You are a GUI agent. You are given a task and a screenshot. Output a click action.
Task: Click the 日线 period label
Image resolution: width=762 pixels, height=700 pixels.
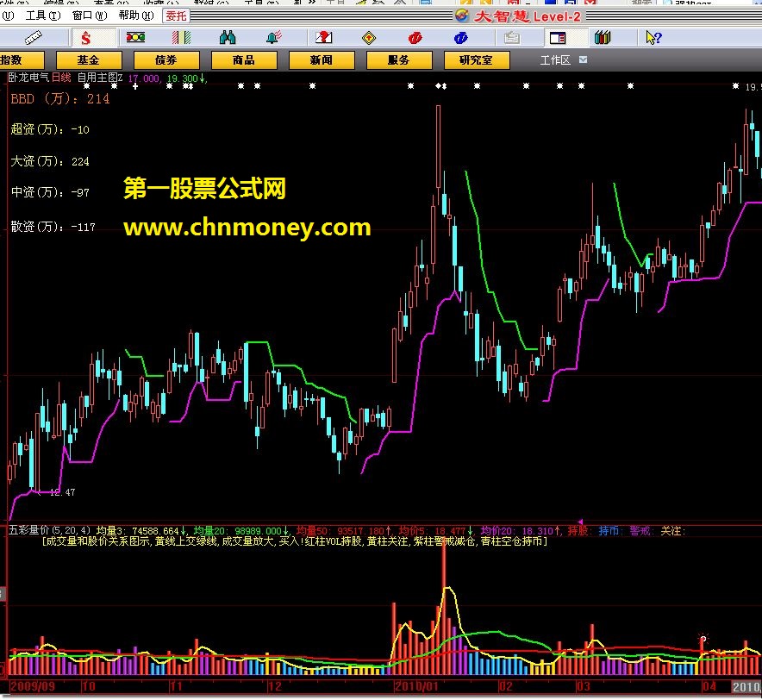[x=61, y=78]
